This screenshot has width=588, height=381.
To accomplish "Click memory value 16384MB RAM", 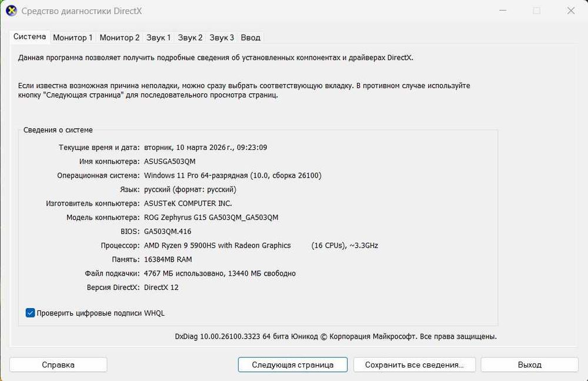I will (168, 259).
